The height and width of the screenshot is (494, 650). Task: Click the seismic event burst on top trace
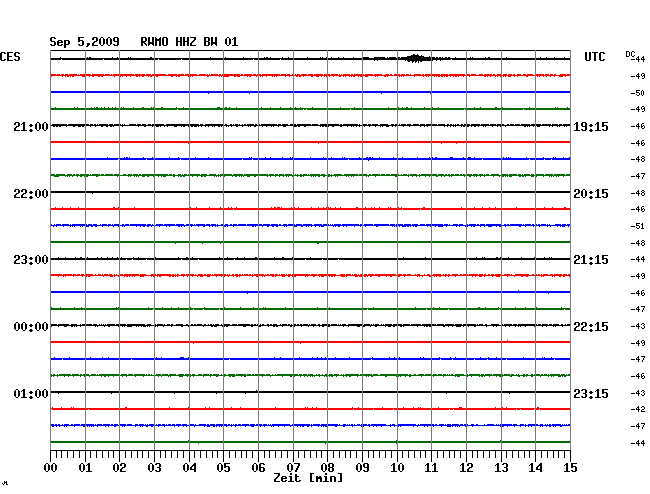pyautogui.click(x=415, y=58)
